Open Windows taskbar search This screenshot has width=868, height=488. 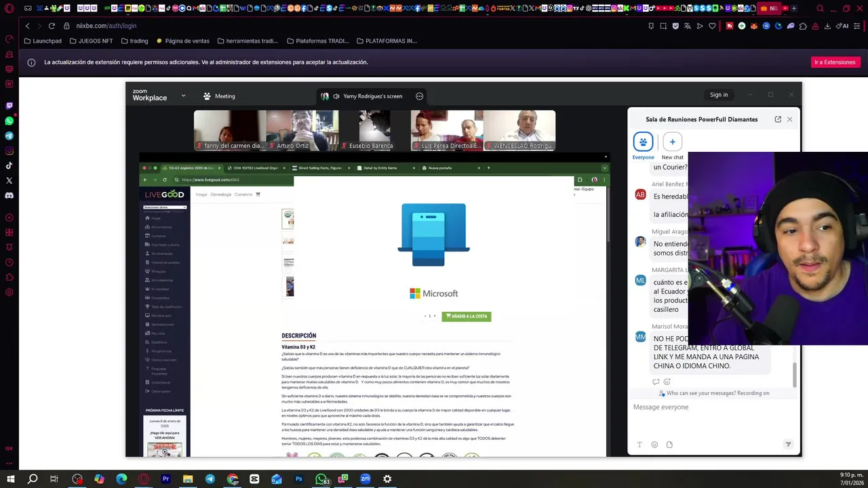(x=33, y=479)
